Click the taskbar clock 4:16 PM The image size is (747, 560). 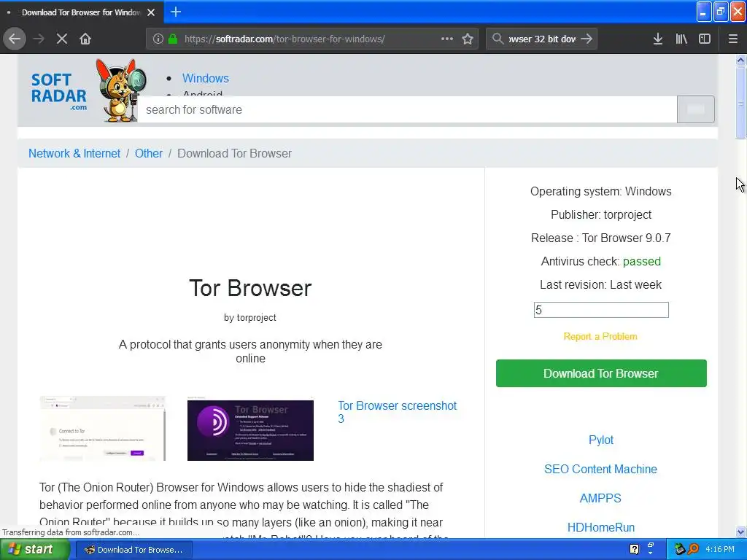pos(720,549)
